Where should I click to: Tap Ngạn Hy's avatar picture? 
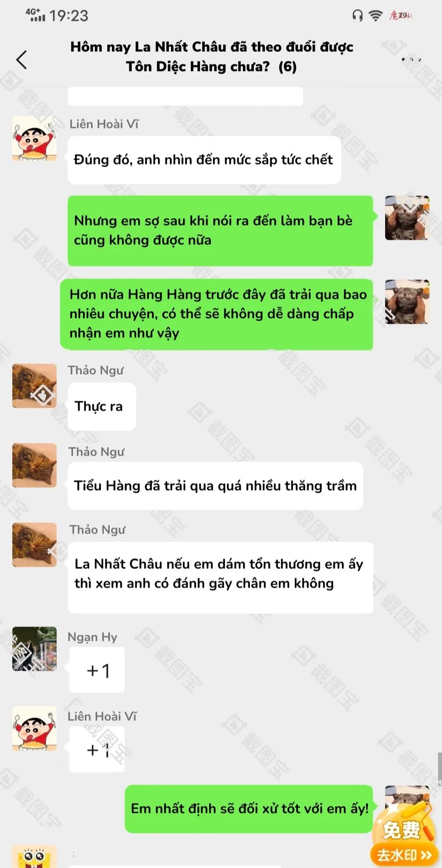point(35,649)
